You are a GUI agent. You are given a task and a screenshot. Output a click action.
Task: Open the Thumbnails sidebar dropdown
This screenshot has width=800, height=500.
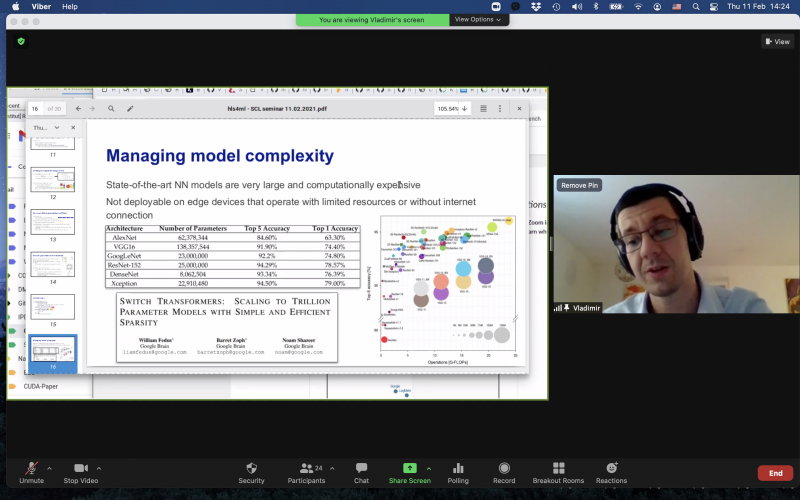46,128
